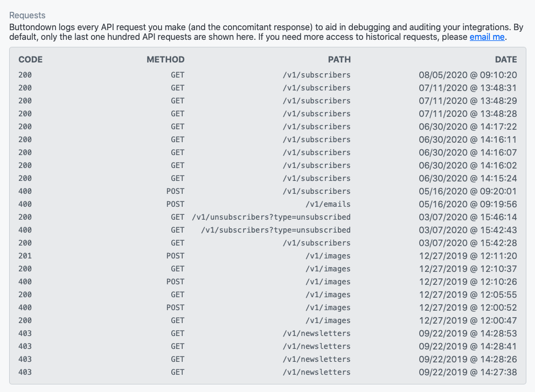Select the date 12/27/2019 @ 12:05:55
Viewport: 535px width, 392px height.
click(x=468, y=295)
